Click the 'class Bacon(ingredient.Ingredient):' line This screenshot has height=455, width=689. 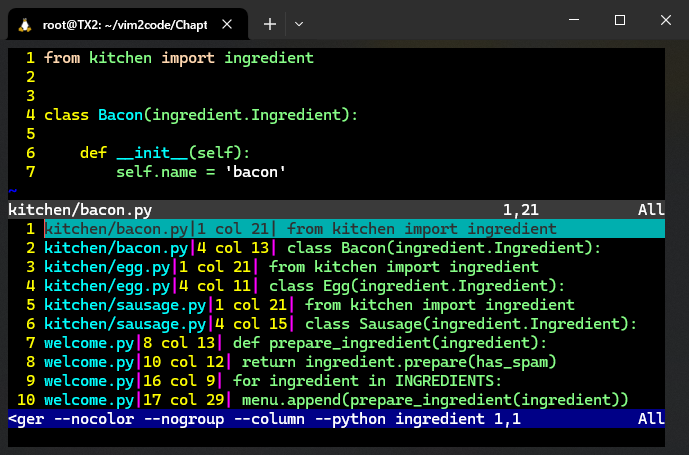click(201, 115)
